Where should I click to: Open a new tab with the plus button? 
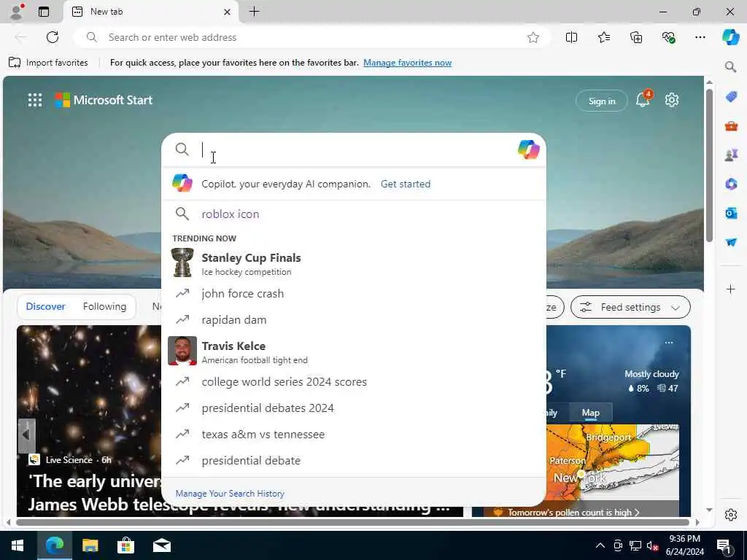point(255,12)
